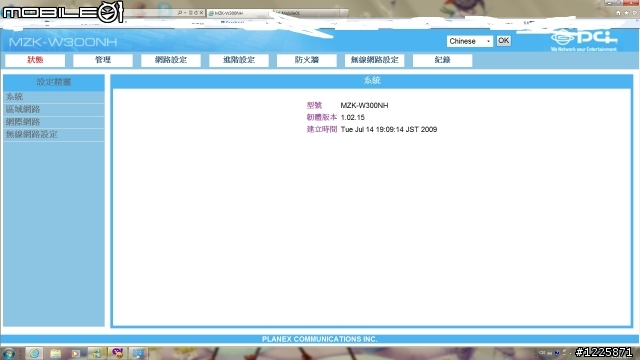
Task: Click the build time Tue Jul 14 text
Action: tap(389, 129)
